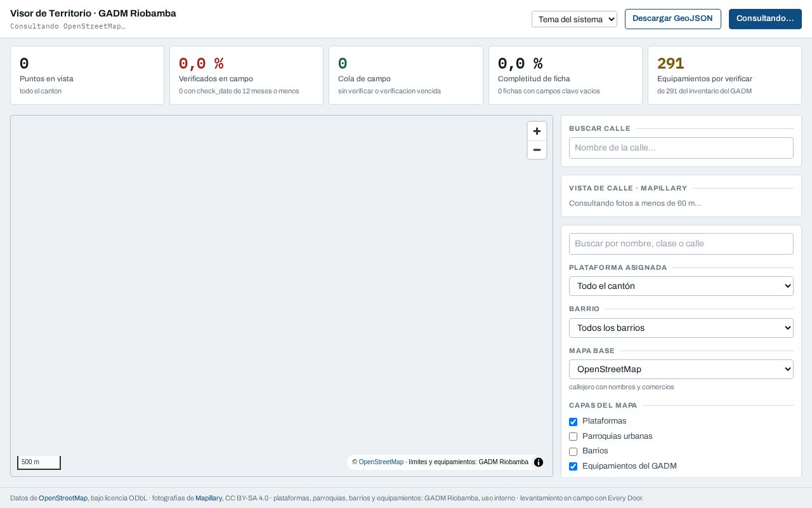Viewport: 812px width, 508px height.
Task: Uncheck the Plataformas layer checkbox
Action: click(573, 422)
